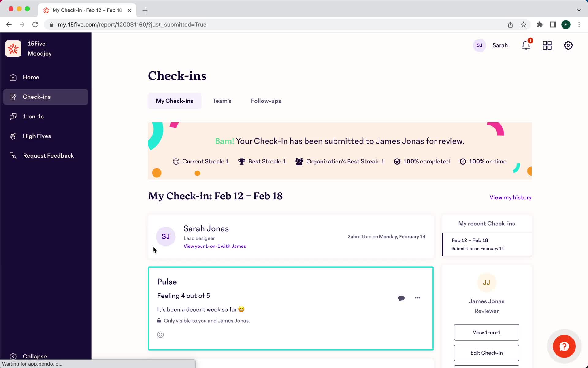588x368 pixels.
Task: Click View my history link
Action: click(x=511, y=197)
